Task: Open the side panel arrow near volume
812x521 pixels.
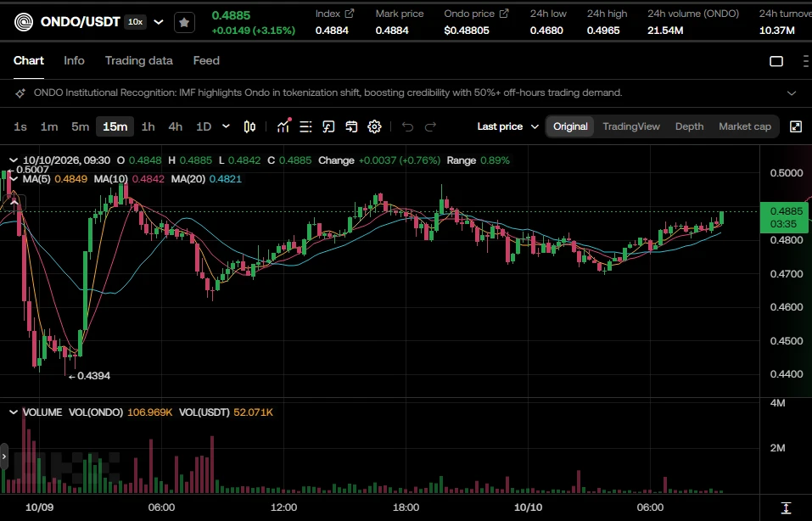Action: (4, 457)
